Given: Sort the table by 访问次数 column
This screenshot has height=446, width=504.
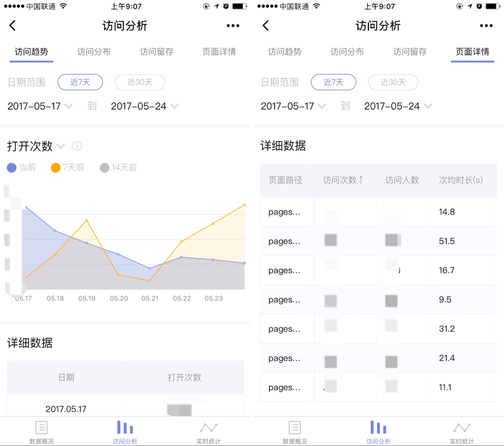Looking at the screenshot, I should click(x=343, y=181).
